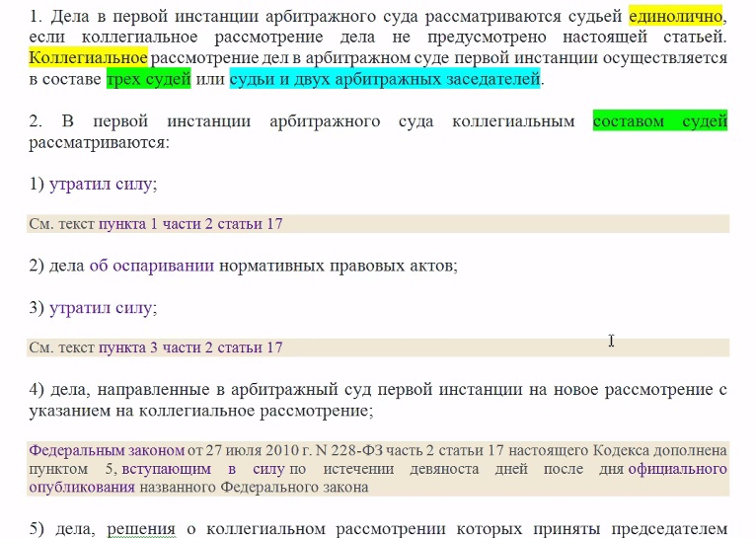Open the 'официального' hyperlink
Image resolution: width=756 pixels, height=538 pixels.
(677, 469)
